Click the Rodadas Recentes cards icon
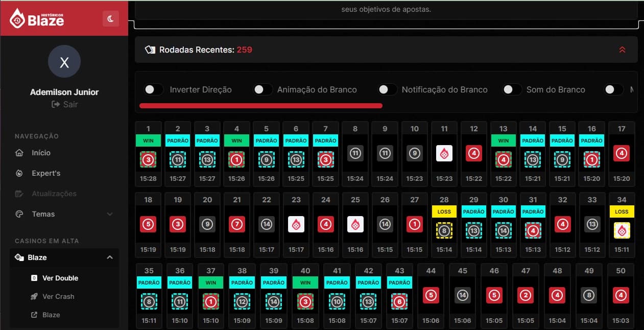This screenshot has width=644, height=330. coord(150,50)
